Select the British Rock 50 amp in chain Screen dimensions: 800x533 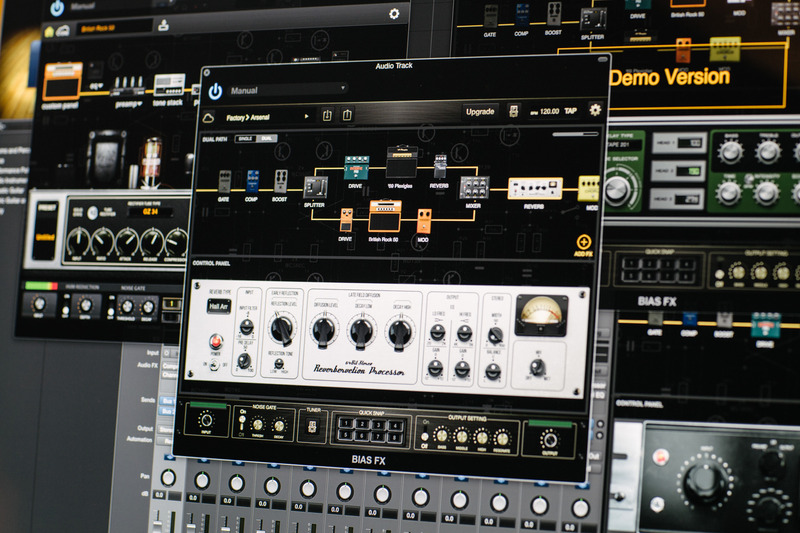point(385,216)
